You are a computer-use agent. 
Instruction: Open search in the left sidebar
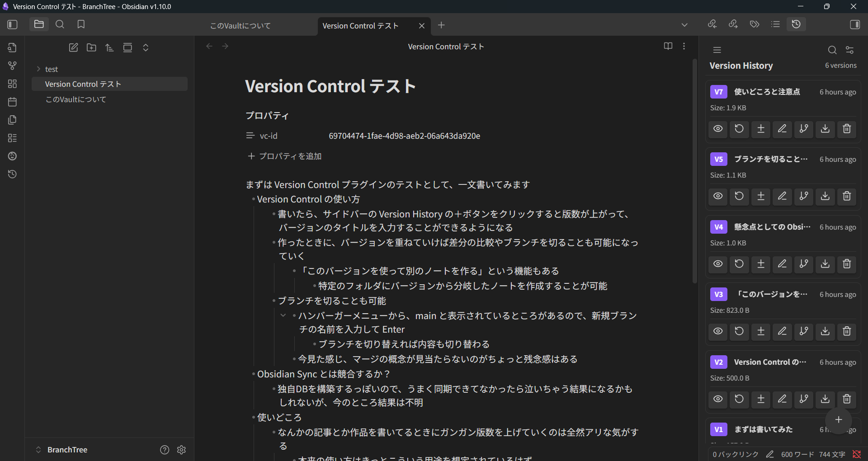(60, 24)
